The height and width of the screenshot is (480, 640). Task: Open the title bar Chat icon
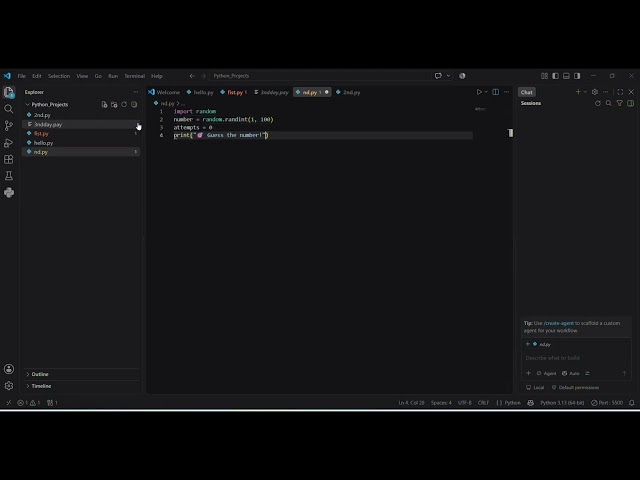tap(438, 76)
